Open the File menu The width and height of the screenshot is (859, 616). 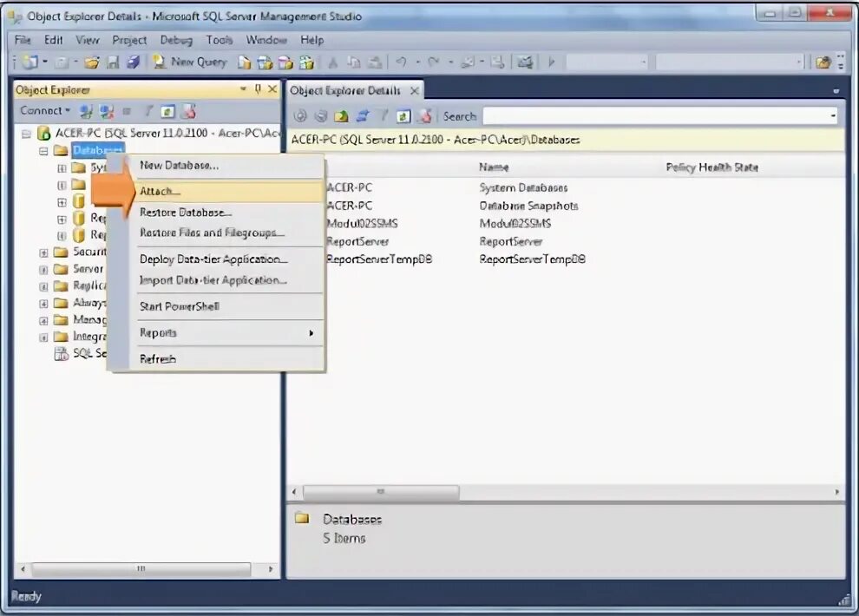23,40
